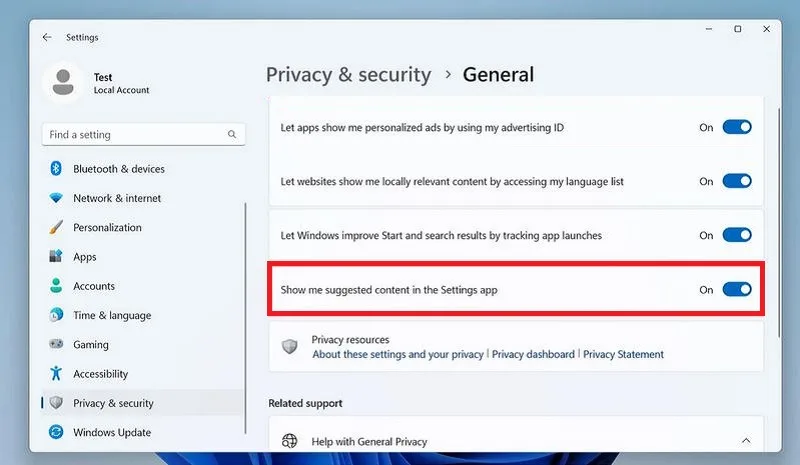Screen dimensions: 800x465
Task: Click the back arrow icon
Action: [47, 37]
